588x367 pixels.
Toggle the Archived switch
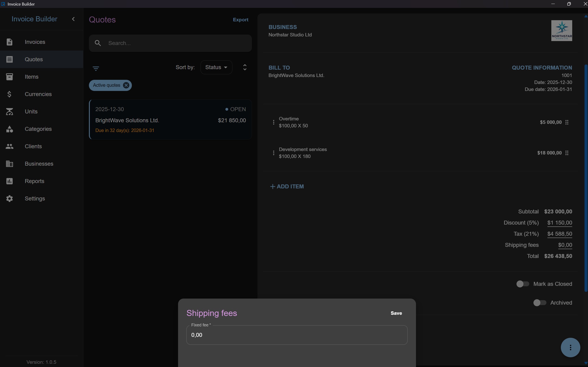pos(539,303)
